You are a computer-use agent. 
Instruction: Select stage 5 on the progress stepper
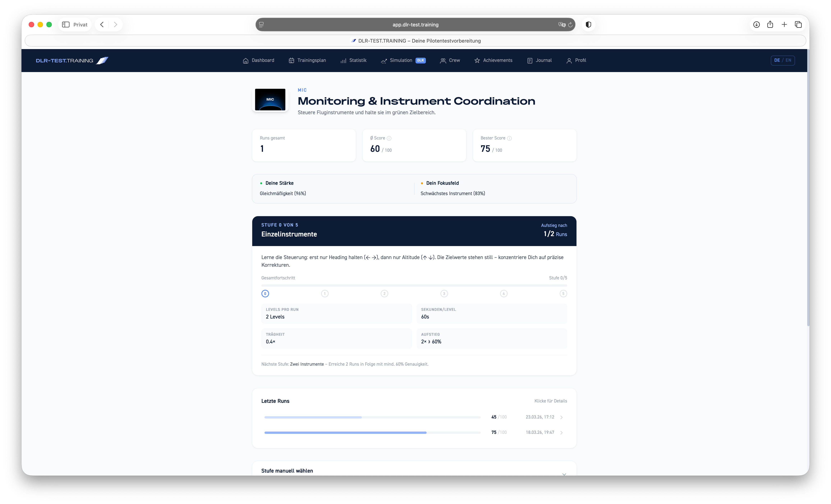tap(564, 293)
